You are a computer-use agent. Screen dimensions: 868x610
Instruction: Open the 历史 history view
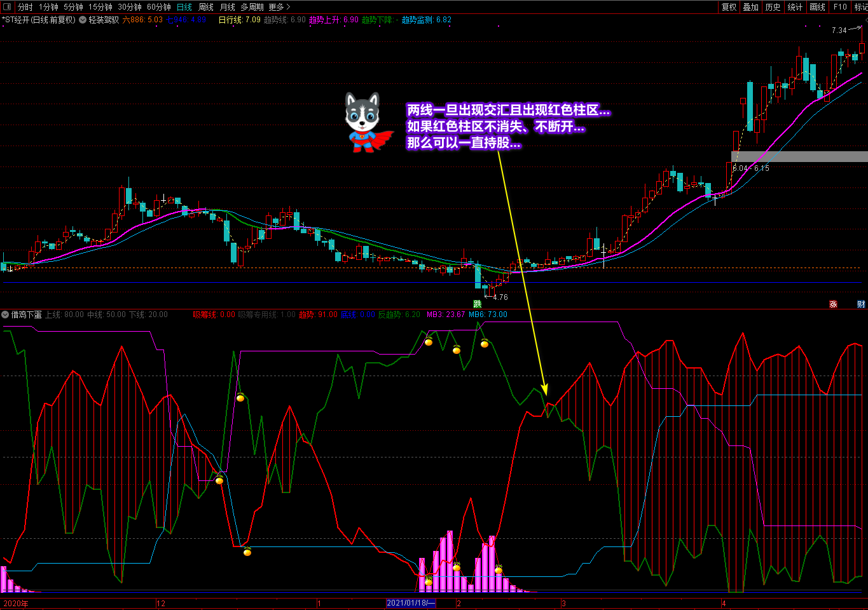tap(773, 7)
